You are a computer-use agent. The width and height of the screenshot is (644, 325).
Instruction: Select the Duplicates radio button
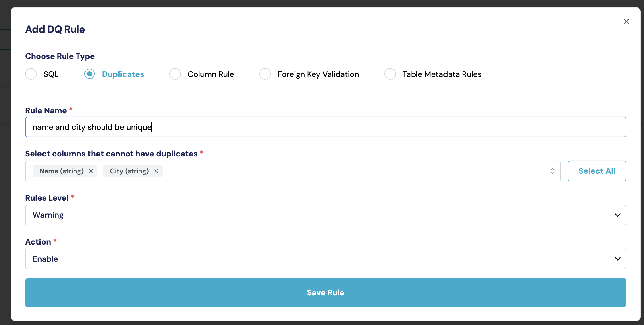pyautogui.click(x=90, y=74)
